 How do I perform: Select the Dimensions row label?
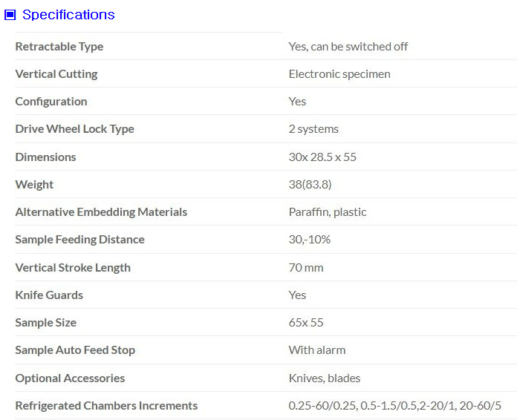pyautogui.click(x=46, y=157)
